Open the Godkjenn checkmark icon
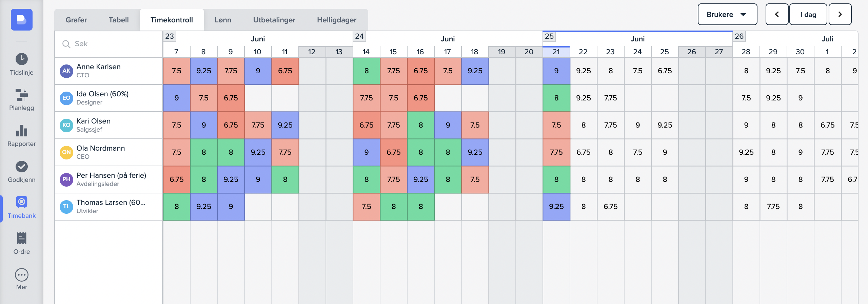Screen dimensions: 868x304 tap(22, 167)
